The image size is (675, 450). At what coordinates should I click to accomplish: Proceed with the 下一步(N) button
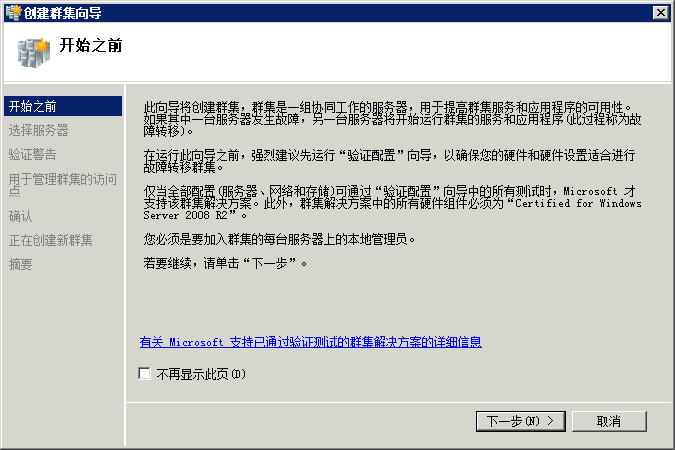(x=521, y=421)
